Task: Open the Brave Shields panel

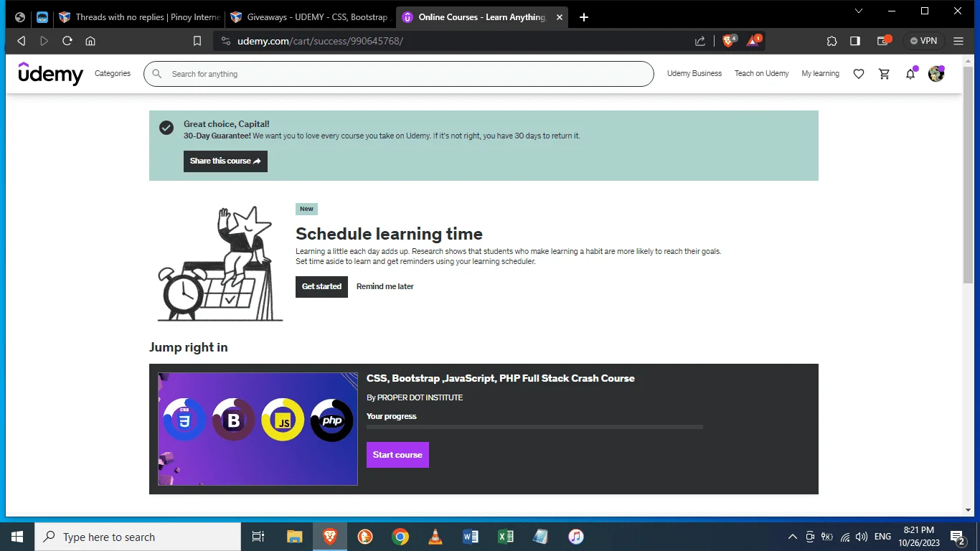Action: (729, 41)
